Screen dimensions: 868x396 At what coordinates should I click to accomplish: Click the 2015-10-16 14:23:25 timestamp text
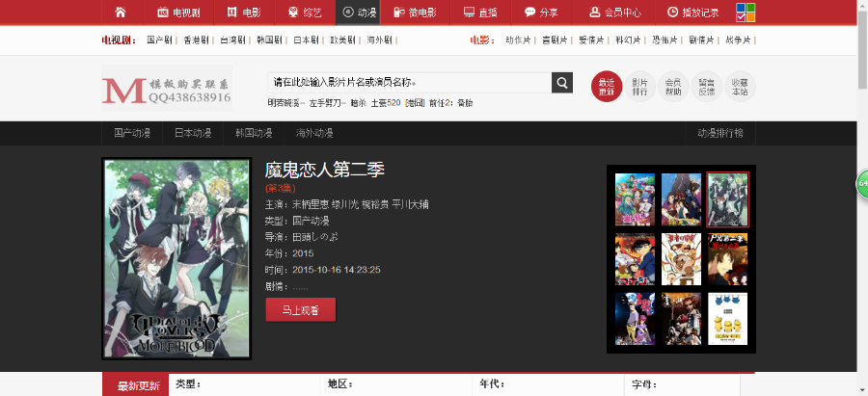336,270
